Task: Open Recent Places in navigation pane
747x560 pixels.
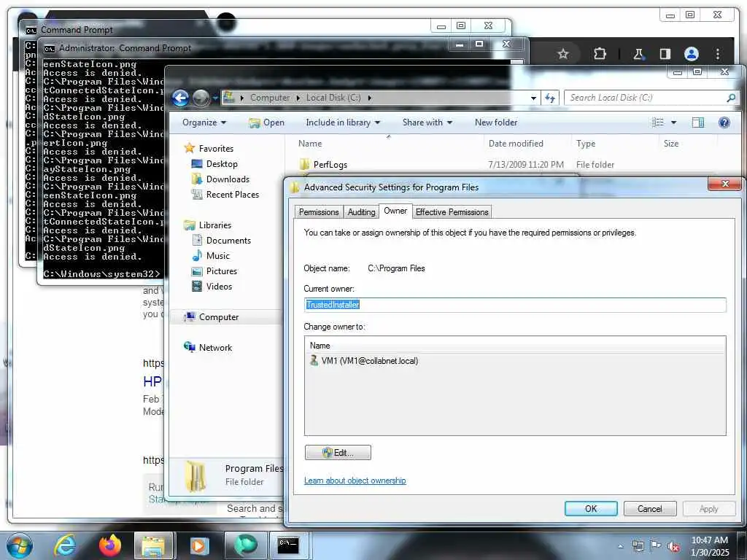Action: pos(225,194)
